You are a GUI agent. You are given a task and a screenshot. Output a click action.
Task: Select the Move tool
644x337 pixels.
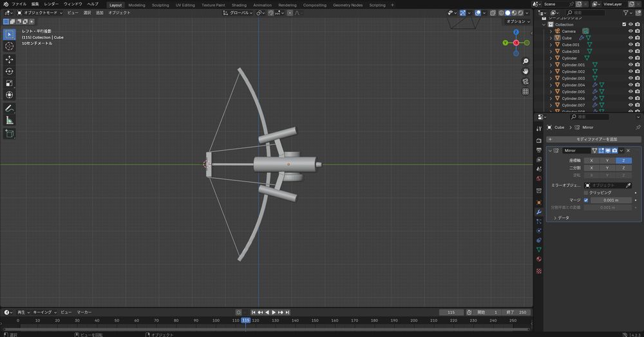pos(10,59)
